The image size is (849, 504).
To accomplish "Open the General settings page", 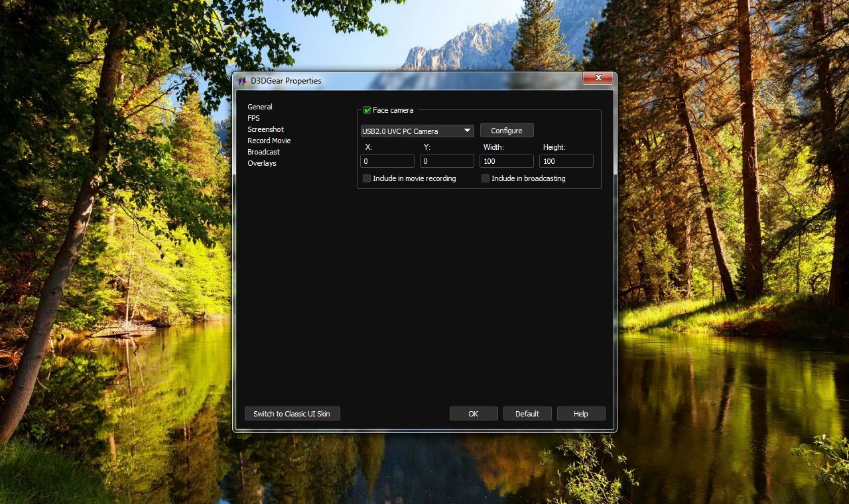I will click(260, 107).
